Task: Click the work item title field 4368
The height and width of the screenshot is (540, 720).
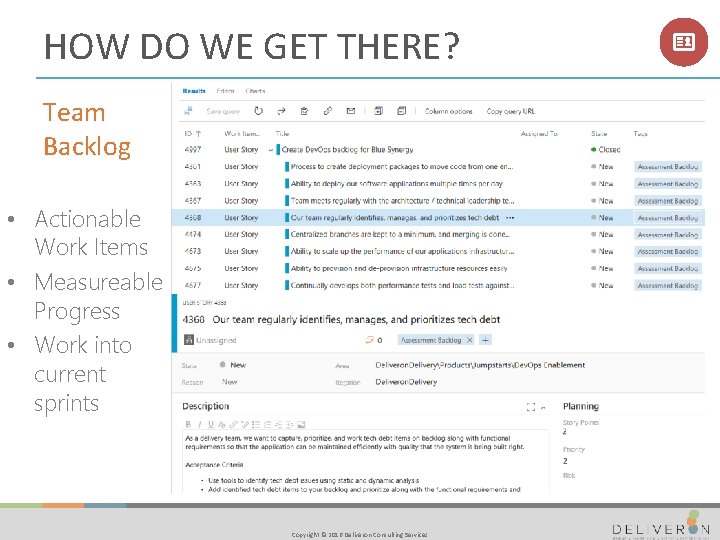Action: [x=356, y=320]
